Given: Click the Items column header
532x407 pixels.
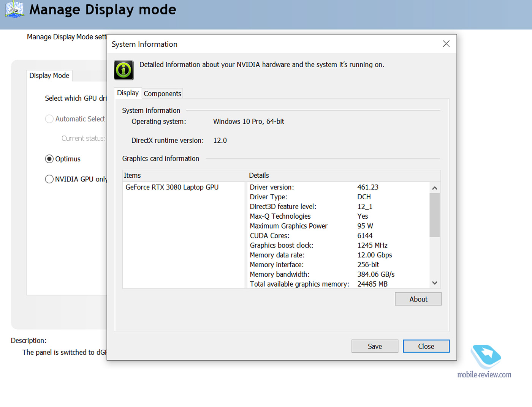Looking at the screenshot, I should [185, 175].
